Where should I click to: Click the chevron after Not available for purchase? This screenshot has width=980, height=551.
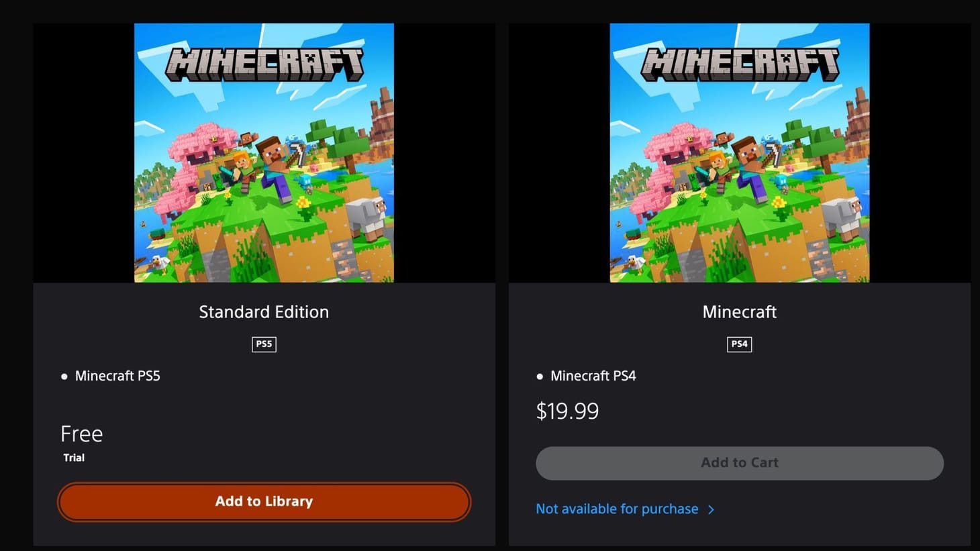click(x=712, y=509)
